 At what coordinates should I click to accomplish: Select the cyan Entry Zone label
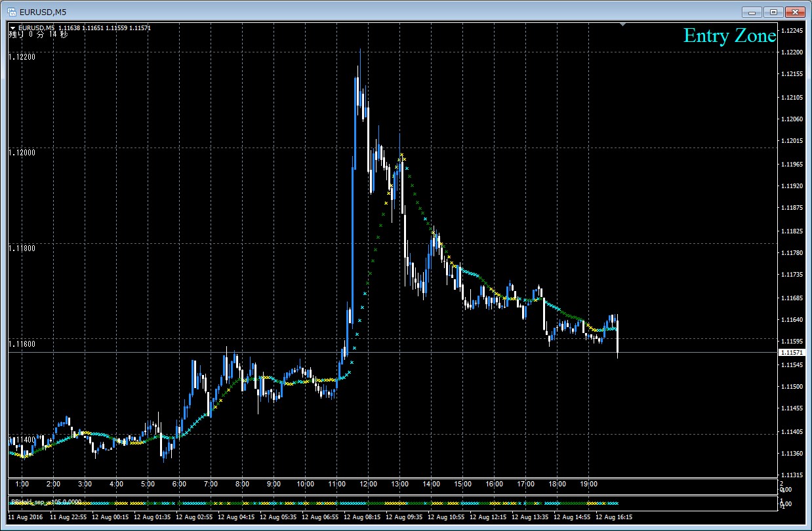coord(729,35)
